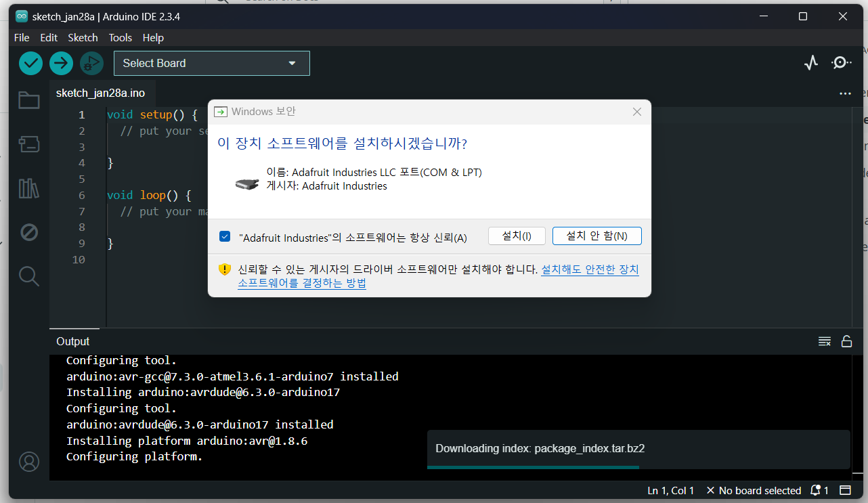The width and height of the screenshot is (868, 503).
Task: Click line number 10 in the editor
Action: tap(79, 259)
